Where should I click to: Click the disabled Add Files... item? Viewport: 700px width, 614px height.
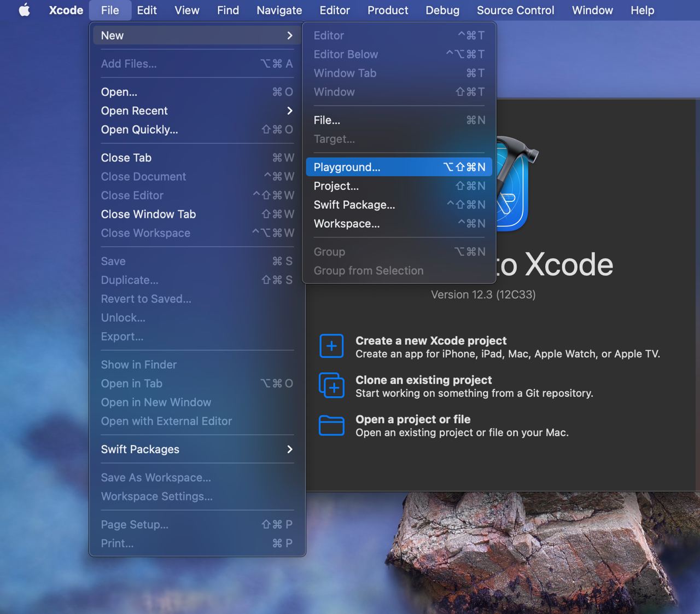pos(197,64)
